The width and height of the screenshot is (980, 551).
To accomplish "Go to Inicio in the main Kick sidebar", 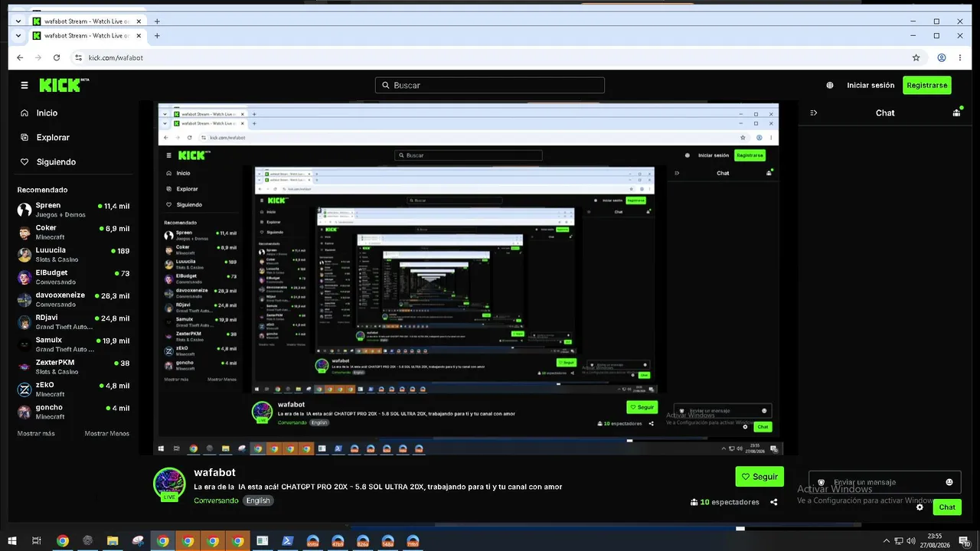I will point(47,112).
